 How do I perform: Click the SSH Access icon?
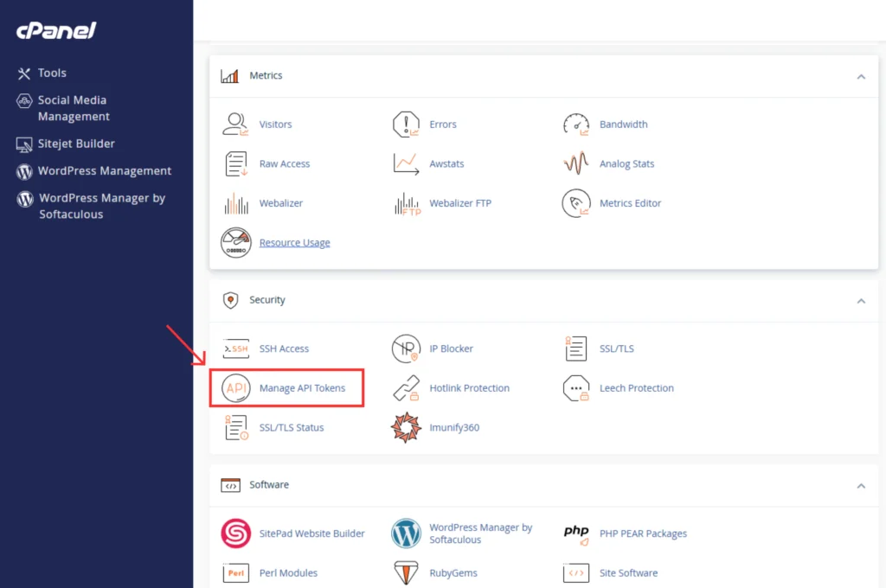click(x=235, y=348)
